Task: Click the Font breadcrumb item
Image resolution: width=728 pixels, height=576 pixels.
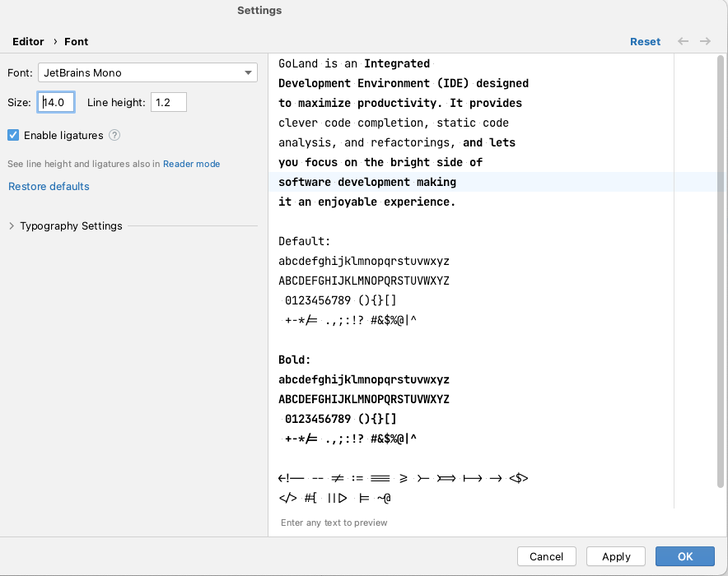Action: [x=76, y=41]
